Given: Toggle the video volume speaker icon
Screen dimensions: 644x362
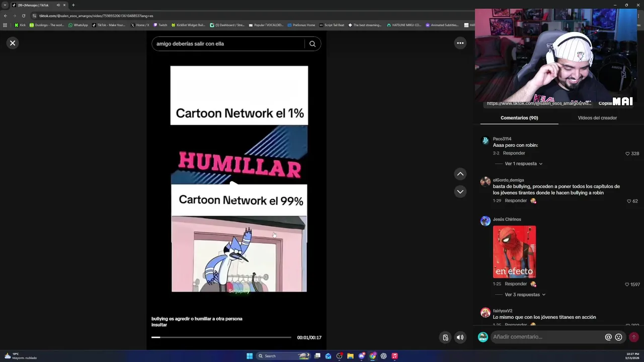Looking at the screenshot, I should point(460,337).
